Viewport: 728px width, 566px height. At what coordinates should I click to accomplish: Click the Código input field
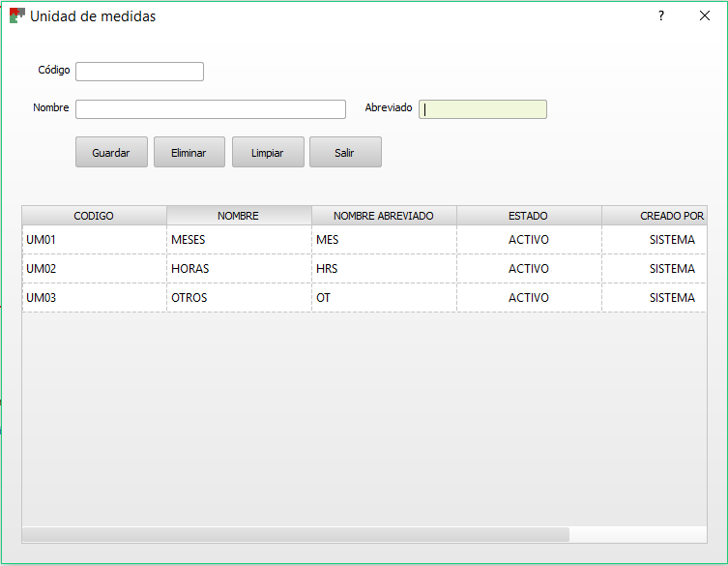(139, 72)
